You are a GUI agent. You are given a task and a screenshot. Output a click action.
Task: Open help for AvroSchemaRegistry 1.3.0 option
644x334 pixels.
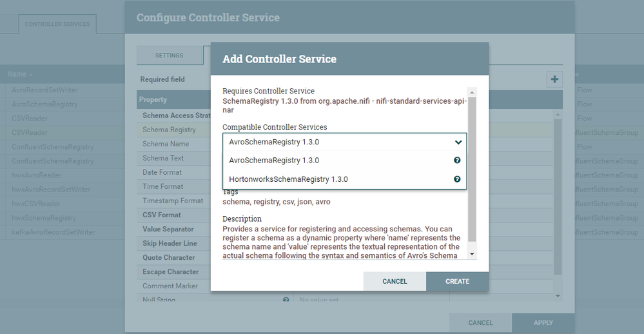click(x=456, y=160)
